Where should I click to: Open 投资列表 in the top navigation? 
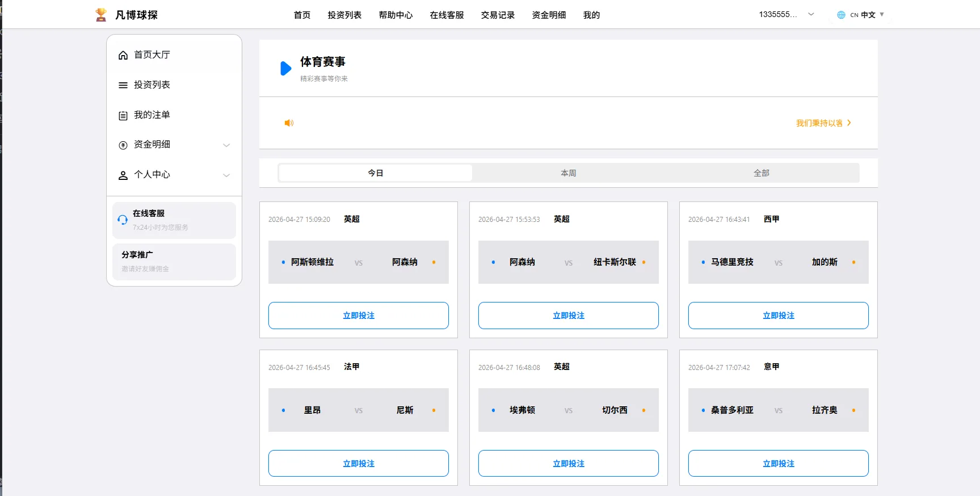point(344,15)
